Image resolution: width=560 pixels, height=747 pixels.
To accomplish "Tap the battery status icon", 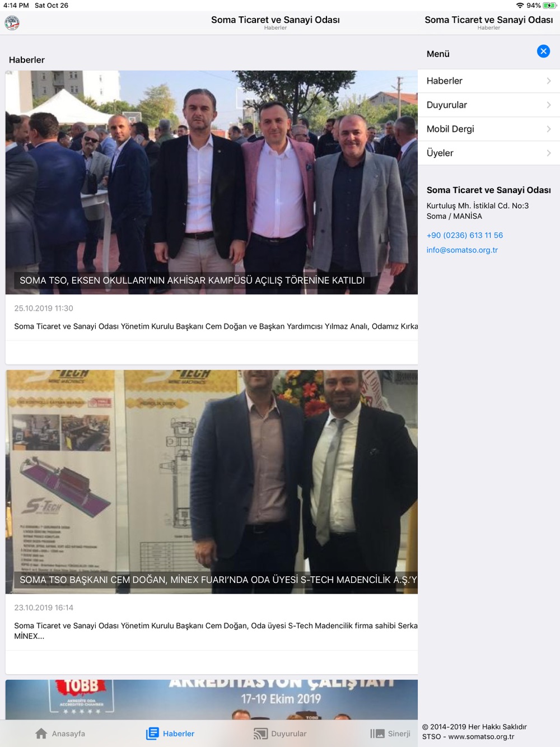I will [x=549, y=6].
